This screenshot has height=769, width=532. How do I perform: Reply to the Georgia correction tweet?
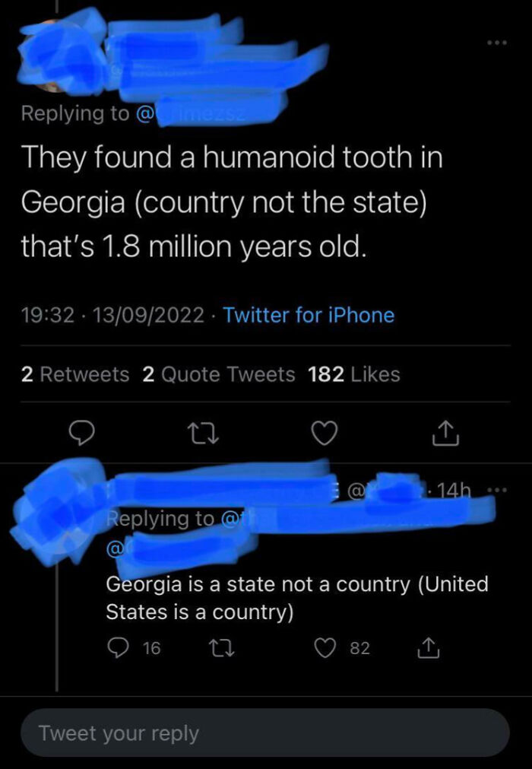116,647
